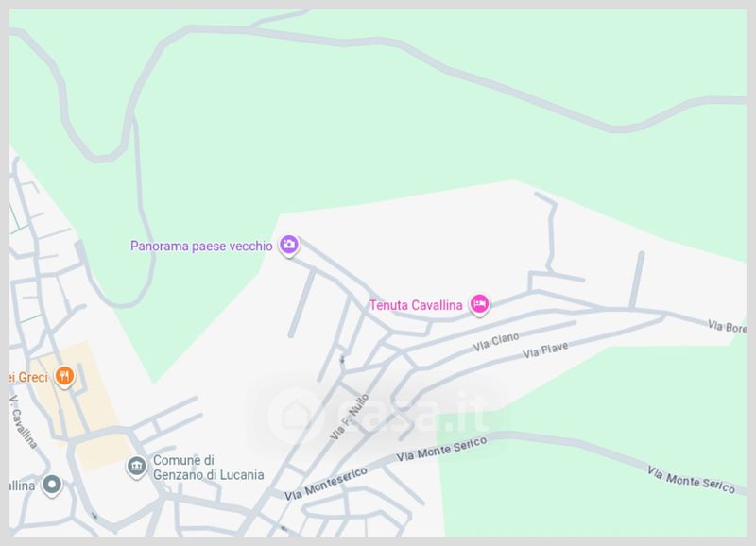This screenshot has height=546, width=756.
Task: Open the orange restaurant pin near Greci
Action: point(64,376)
